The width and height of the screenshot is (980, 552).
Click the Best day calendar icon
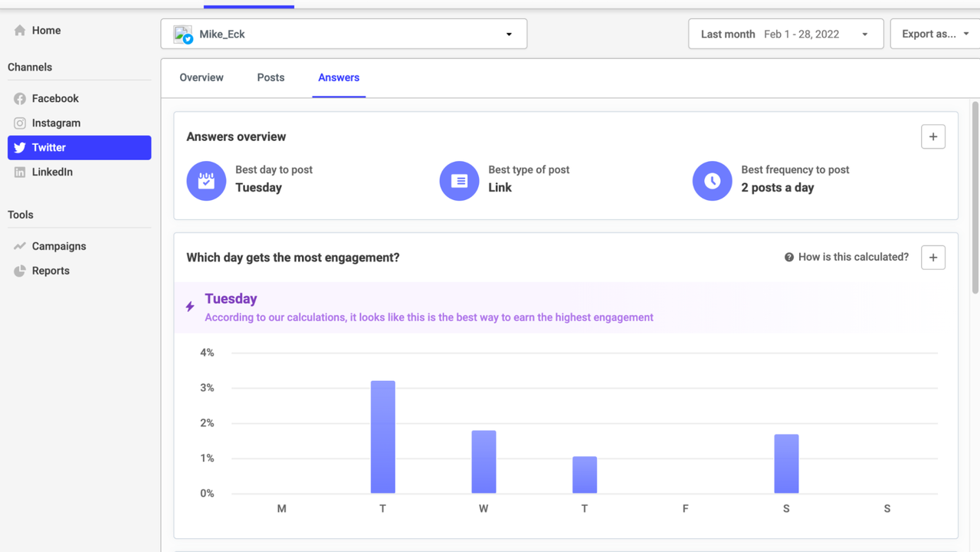(206, 181)
